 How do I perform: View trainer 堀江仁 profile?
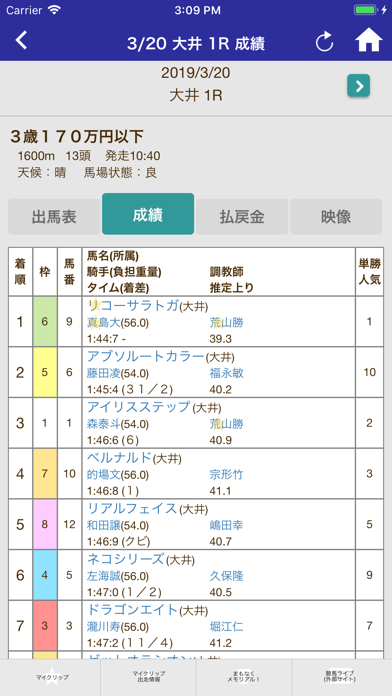click(x=226, y=626)
